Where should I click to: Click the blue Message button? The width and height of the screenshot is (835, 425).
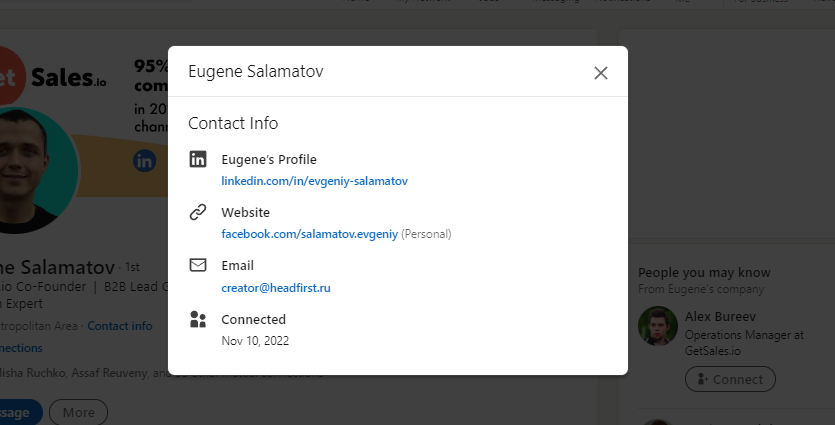coord(18,412)
